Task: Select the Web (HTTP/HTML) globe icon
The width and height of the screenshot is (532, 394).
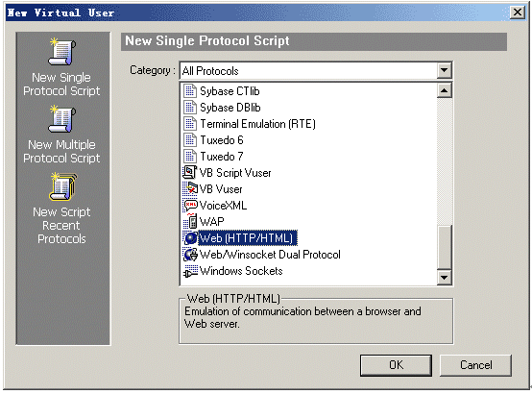Action: click(190, 237)
